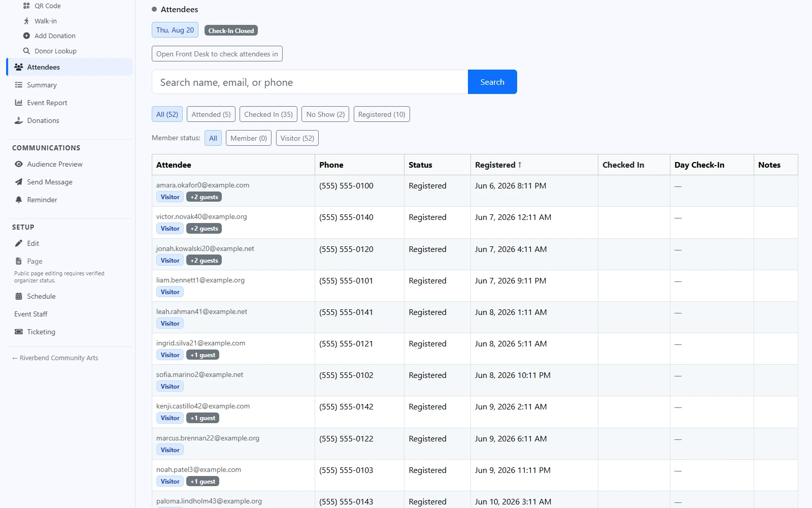812x508 pixels.
Task: Return to Riverbend Community Arts
Action: pos(55,358)
